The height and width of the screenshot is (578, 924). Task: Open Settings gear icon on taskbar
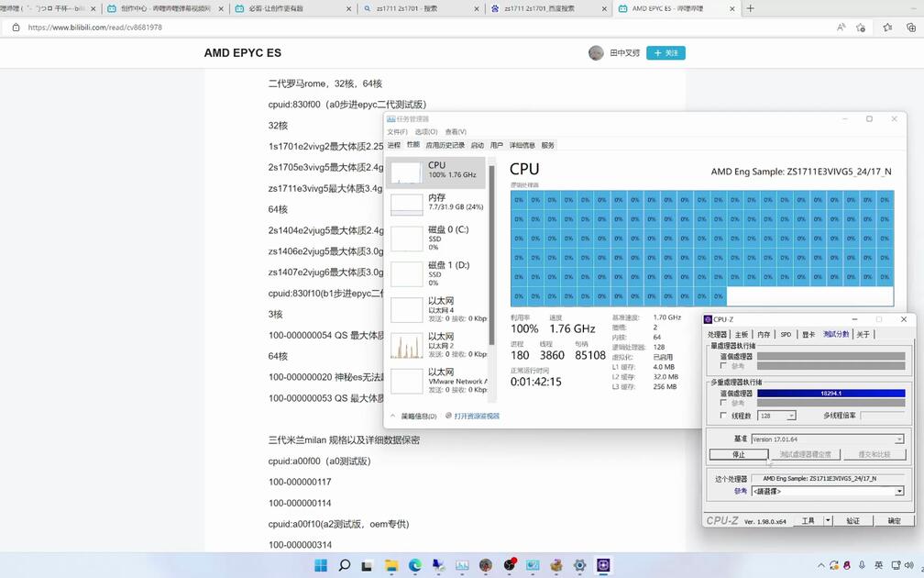point(580,565)
